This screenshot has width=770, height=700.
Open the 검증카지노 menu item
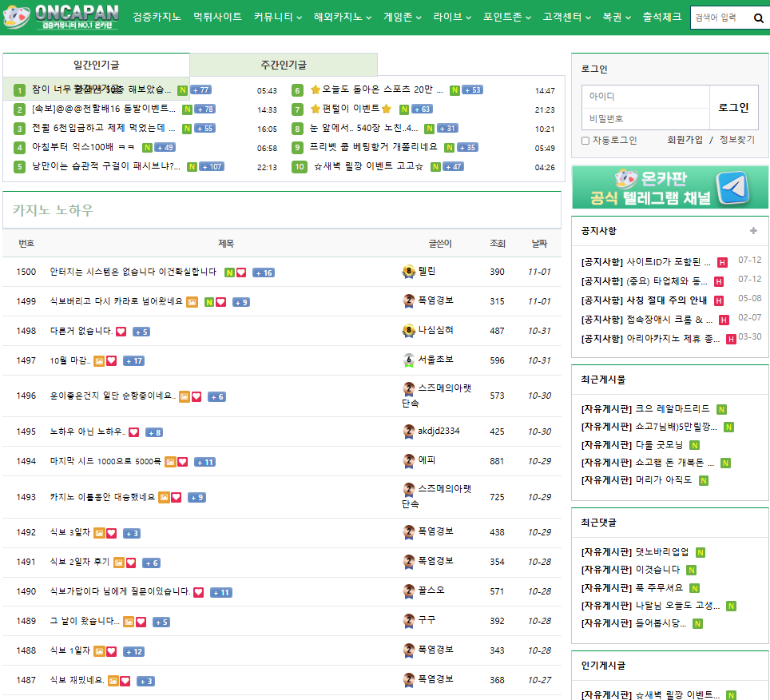coord(157,17)
